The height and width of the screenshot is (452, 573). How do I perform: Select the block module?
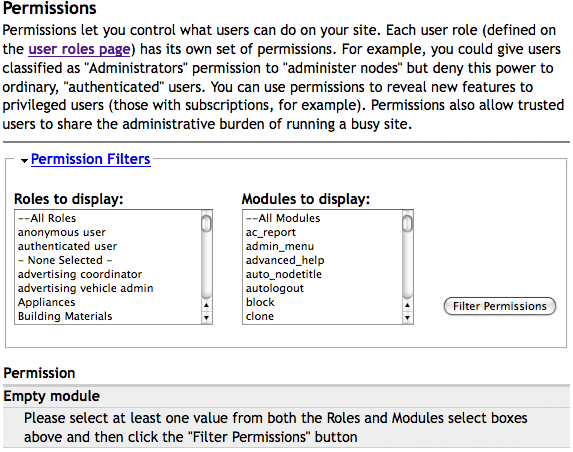coord(322,302)
